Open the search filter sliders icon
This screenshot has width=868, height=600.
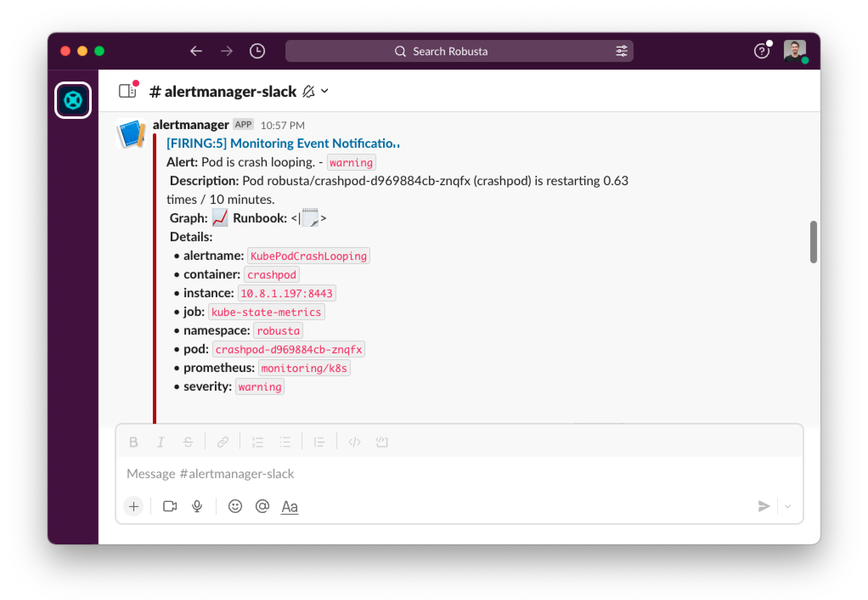[621, 51]
